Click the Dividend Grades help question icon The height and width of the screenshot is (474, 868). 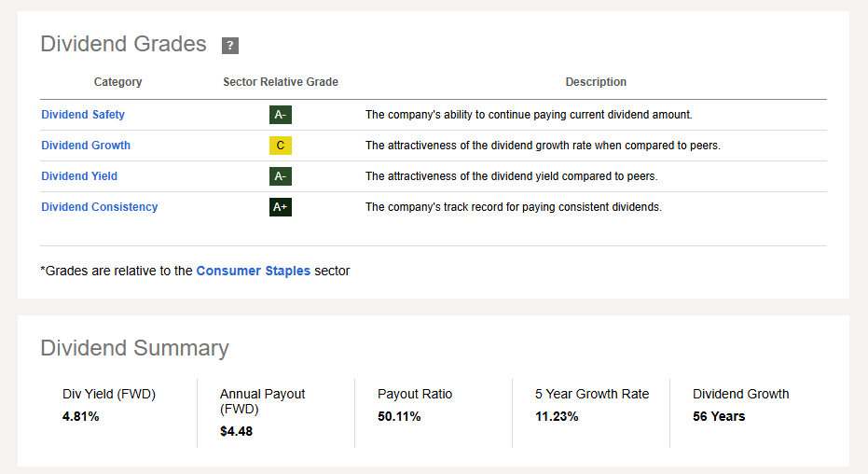[x=230, y=46]
